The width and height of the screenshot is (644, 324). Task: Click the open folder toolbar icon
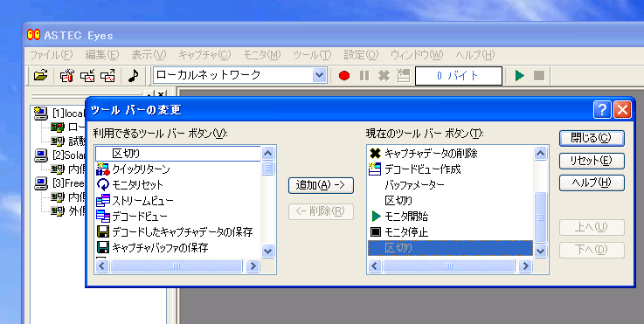41,76
